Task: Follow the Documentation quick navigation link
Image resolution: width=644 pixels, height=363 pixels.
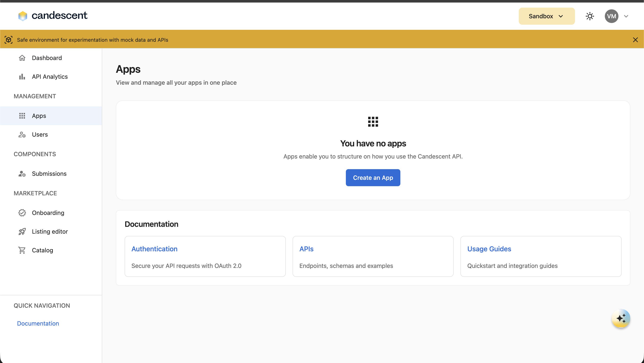Action: pos(38,323)
